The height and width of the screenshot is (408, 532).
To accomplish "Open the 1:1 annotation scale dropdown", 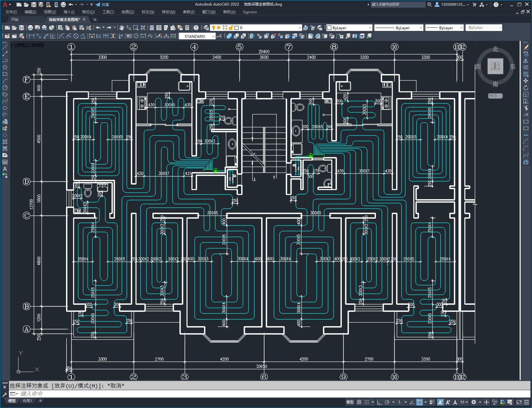I will click(x=464, y=402).
